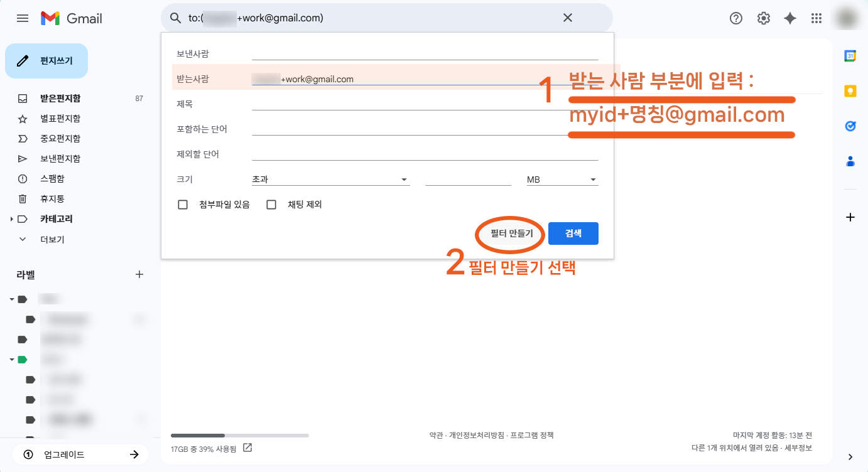Open Google Calendar in side panel
868x472 pixels.
point(850,56)
